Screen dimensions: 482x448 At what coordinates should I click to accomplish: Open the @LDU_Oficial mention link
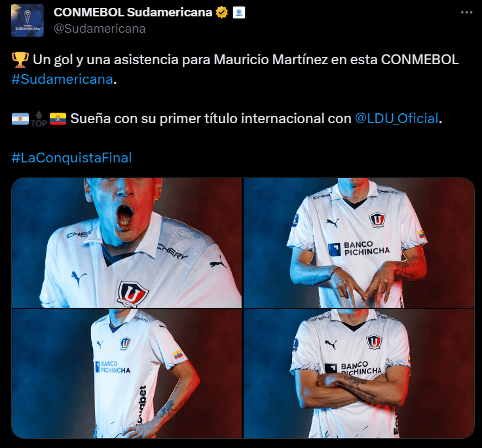coord(397,119)
